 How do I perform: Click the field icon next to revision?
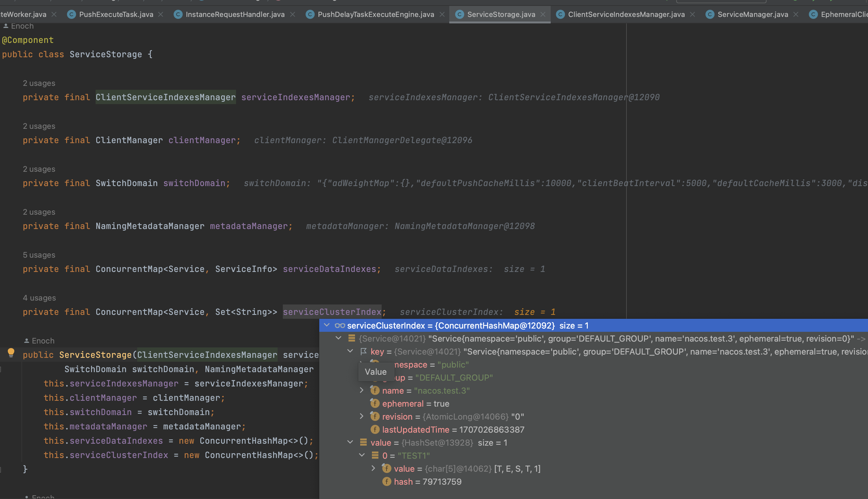click(x=375, y=416)
